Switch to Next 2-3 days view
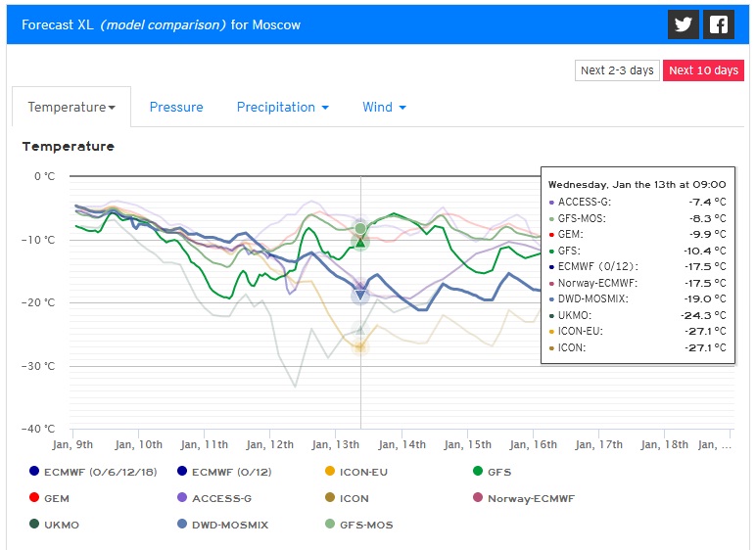The height and width of the screenshot is (550, 756). [617, 70]
